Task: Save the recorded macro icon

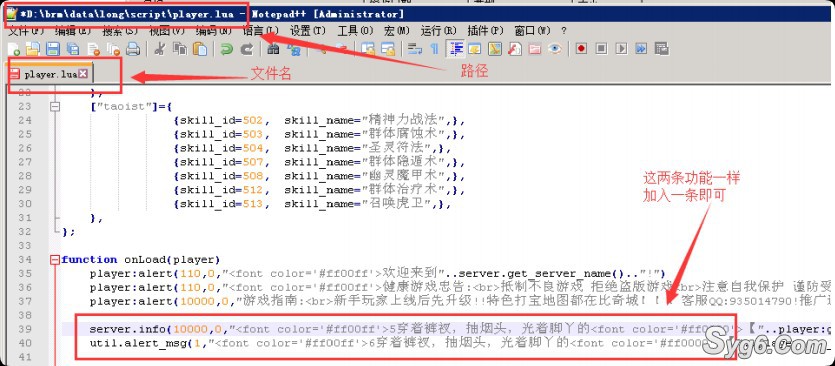Action: (x=661, y=49)
